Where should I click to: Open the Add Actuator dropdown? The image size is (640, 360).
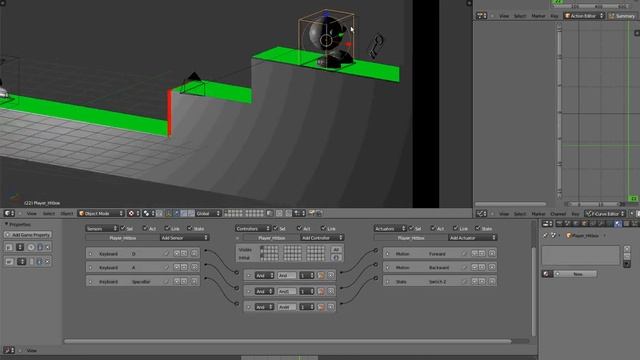(472, 238)
